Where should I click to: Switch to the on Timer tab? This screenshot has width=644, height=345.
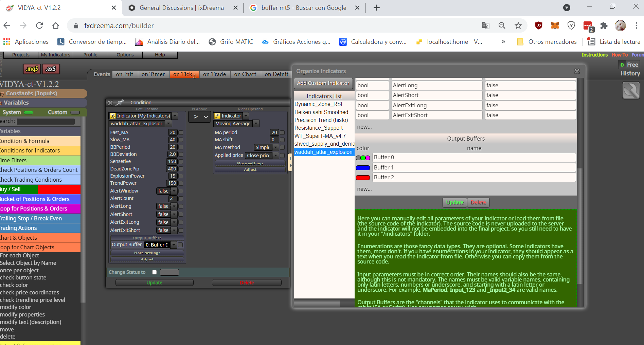pos(153,74)
